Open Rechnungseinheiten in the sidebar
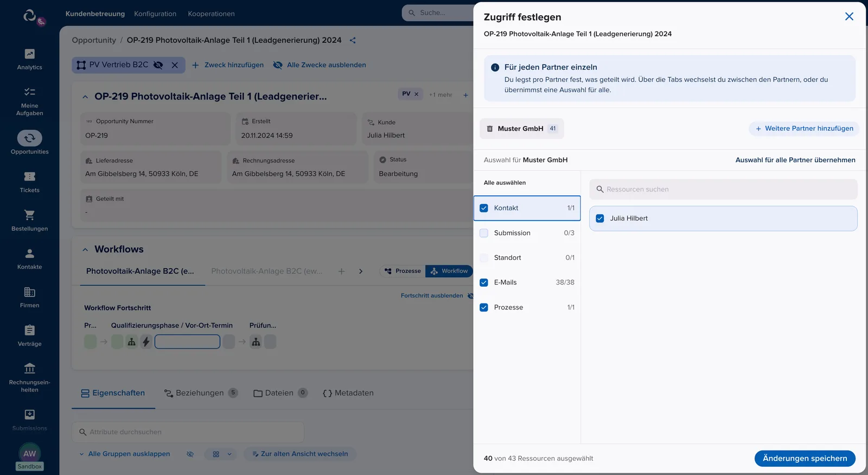Viewport: 868px width, 475px height. click(29, 378)
